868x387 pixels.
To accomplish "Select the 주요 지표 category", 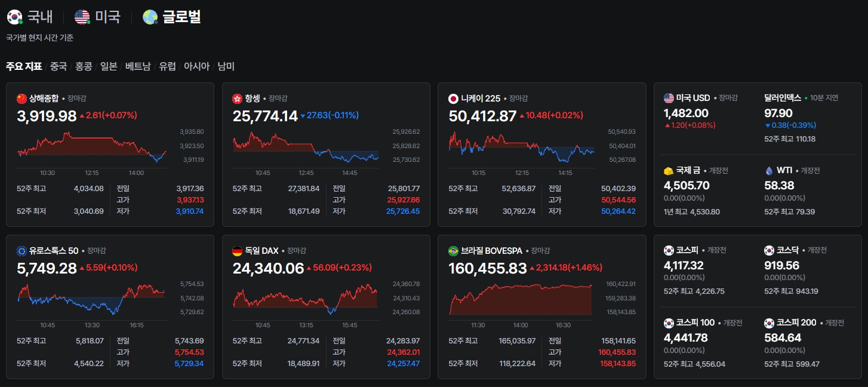I will 24,66.
